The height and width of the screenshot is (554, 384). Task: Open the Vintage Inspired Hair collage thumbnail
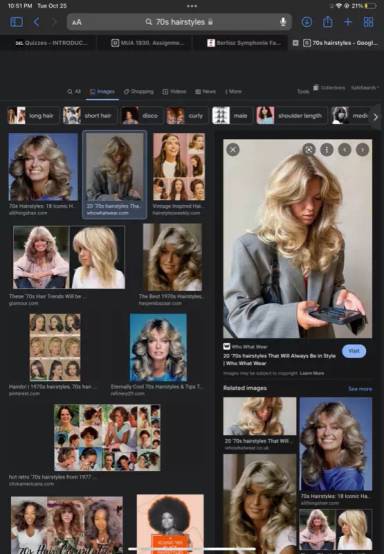point(179,167)
